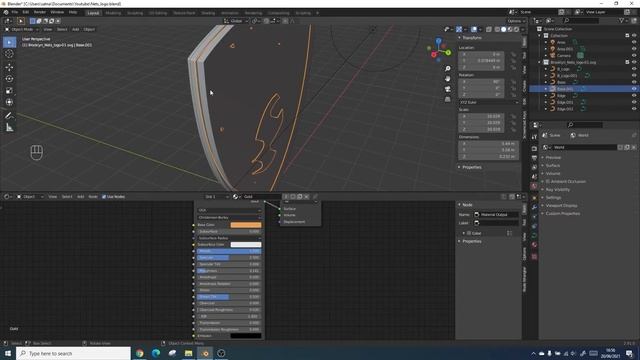Adjust the Roughness slider

coord(229,271)
